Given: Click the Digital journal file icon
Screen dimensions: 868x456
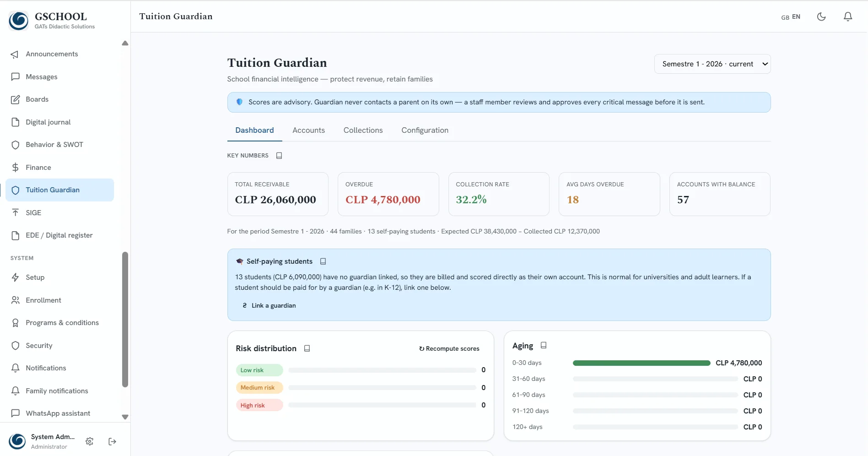Looking at the screenshot, I should click(x=15, y=122).
